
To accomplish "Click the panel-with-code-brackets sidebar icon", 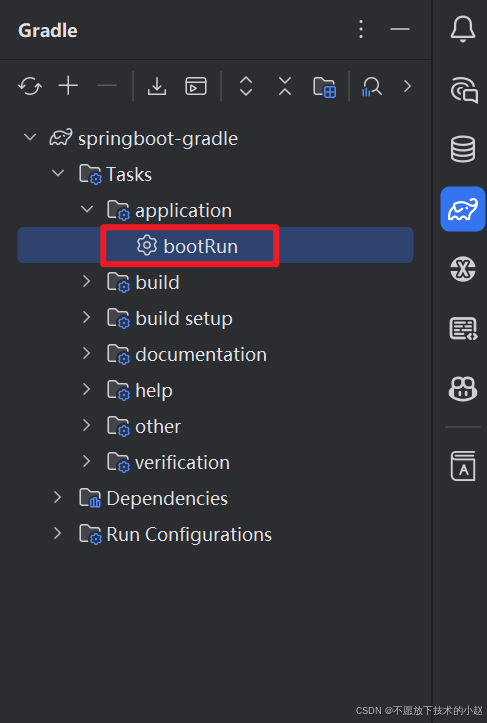I will (463, 328).
